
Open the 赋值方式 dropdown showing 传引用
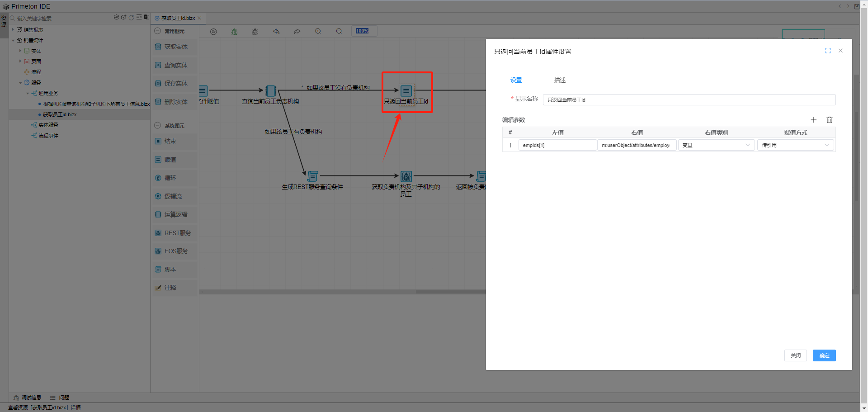pos(795,145)
